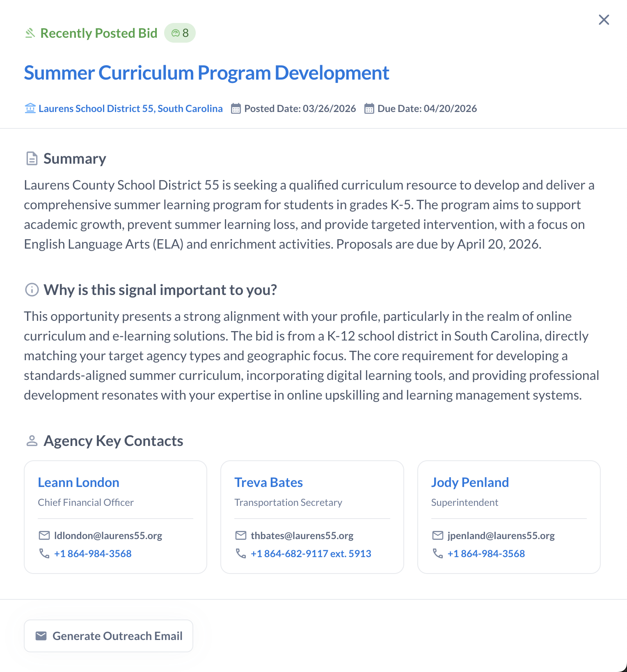
Task: Click the info icon beside signal importance
Action: click(32, 290)
